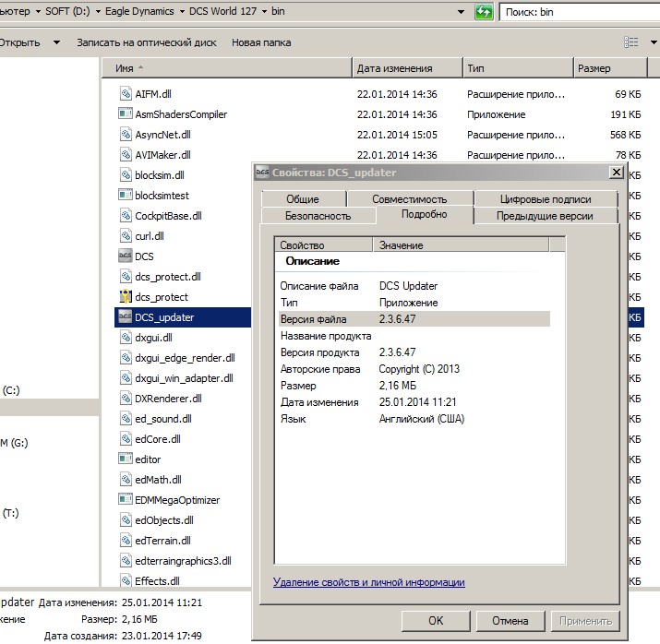Click Записать на оптический диск
Screen dimensions: 660x644
coord(147,42)
